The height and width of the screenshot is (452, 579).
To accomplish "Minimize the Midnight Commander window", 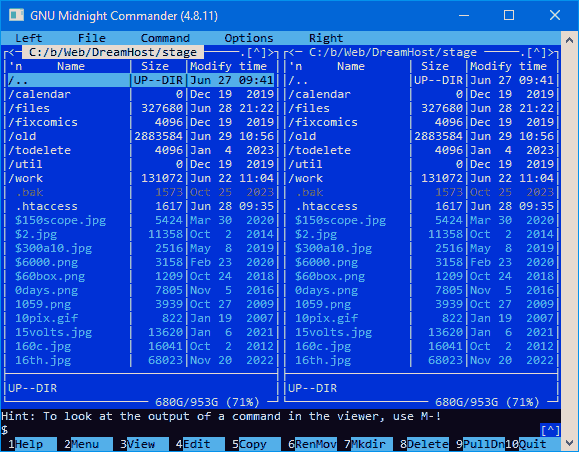I will pos(464,15).
